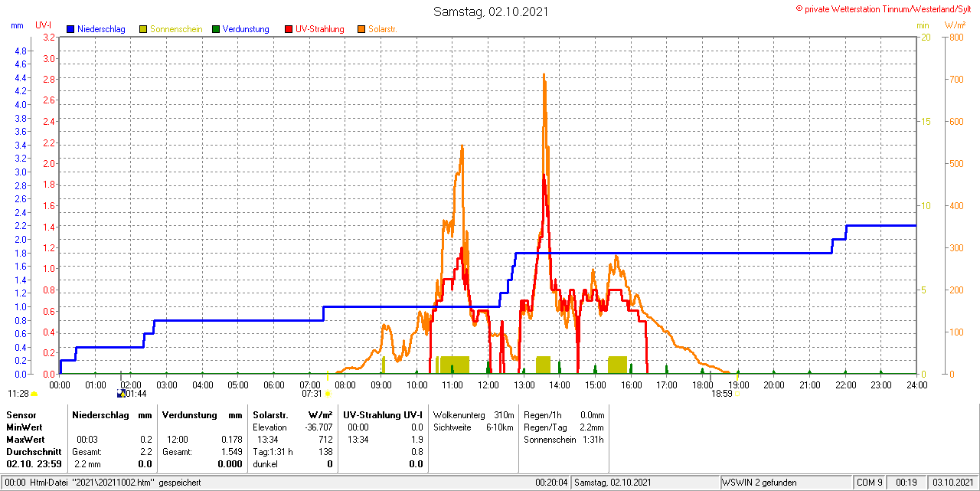Click the sunset icon near 18:59
The width and height of the screenshot is (980, 491).
tap(737, 394)
